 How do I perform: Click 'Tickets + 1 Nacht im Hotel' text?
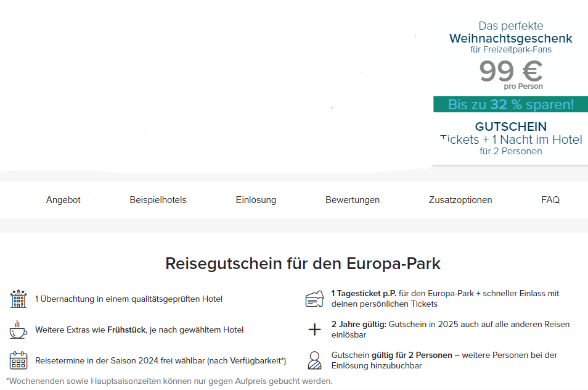[510, 139]
